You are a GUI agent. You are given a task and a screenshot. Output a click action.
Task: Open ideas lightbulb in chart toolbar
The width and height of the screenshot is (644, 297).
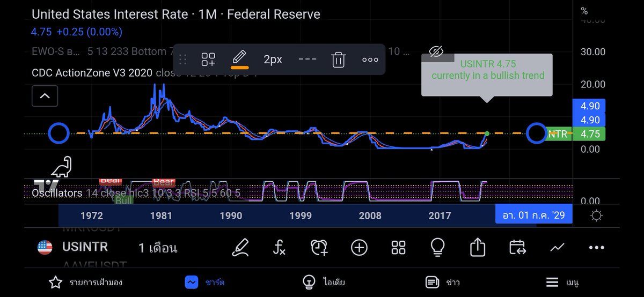tap(438, 247)
